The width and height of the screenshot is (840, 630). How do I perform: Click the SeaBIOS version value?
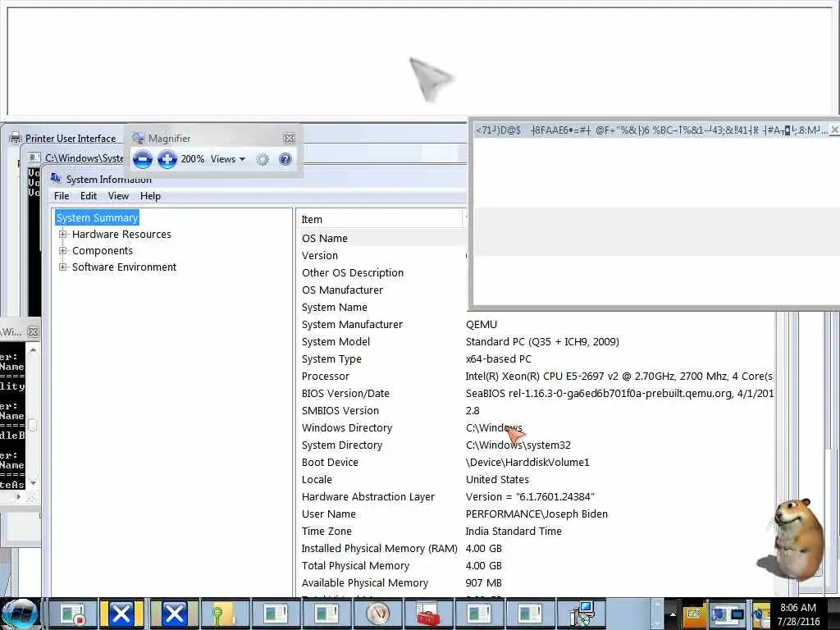click(619, 393)
